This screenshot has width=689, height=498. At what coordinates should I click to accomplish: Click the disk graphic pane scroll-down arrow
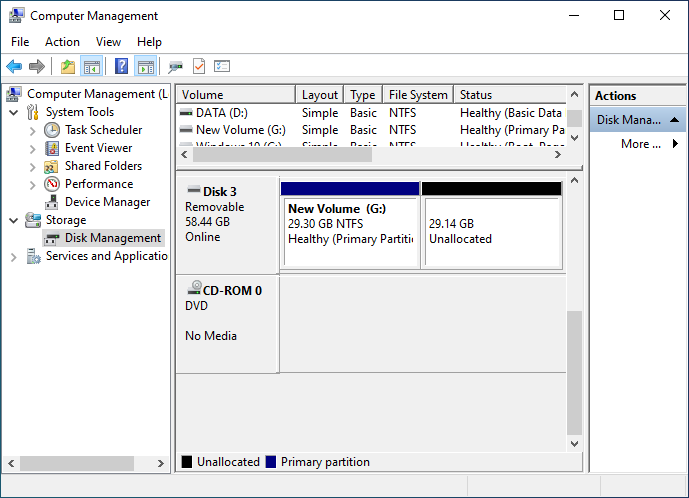[x=574, y=444]
